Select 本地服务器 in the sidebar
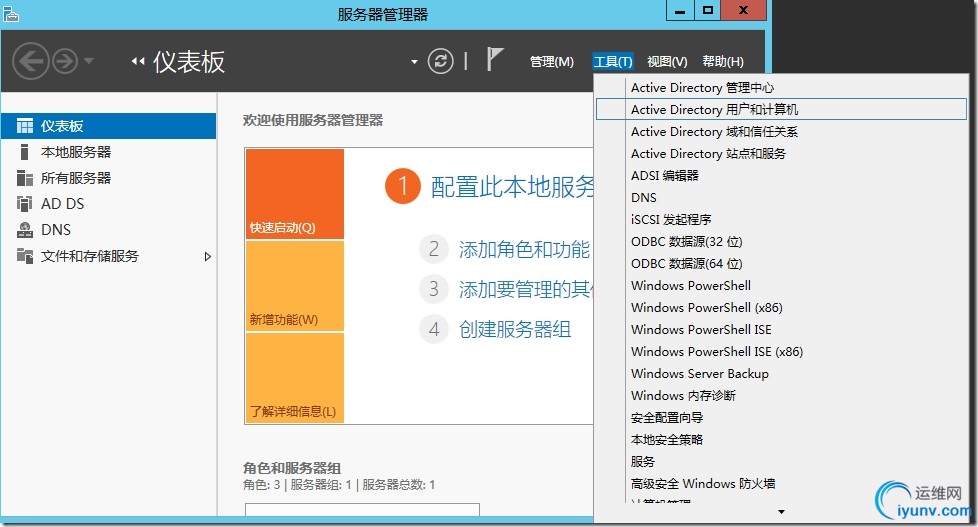The height and width of the screenshot is (527, 978). click(x=75, y=152)
